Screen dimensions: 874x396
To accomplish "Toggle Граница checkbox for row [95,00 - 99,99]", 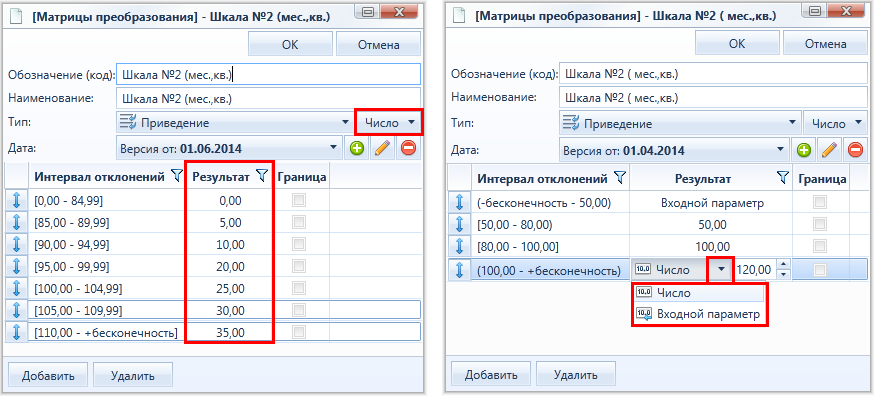I will tap(299, 266).
